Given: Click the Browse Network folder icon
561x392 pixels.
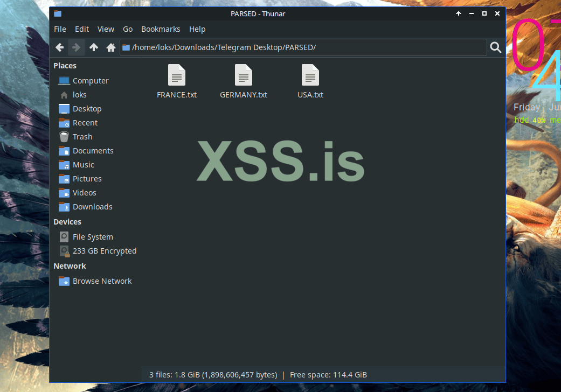Looking at the screenshot, I should [x=64, y=281].
